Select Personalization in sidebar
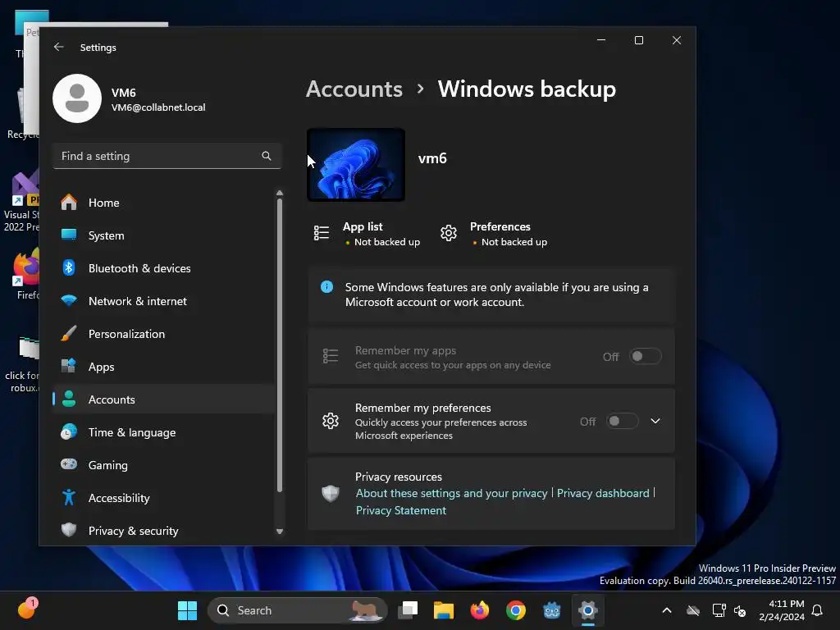 click(x=164, y=334)
